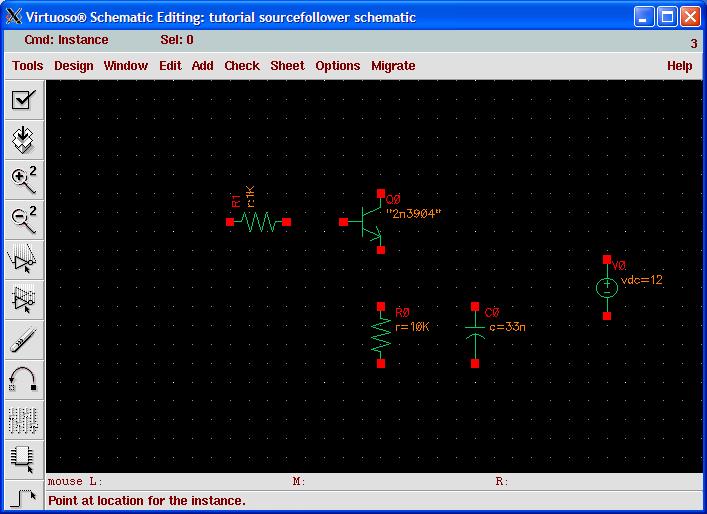This screenshot has height=514, width=707.
Task: Click the V0 instance name label
Action: pyautogui.click(x=619, y=266)
